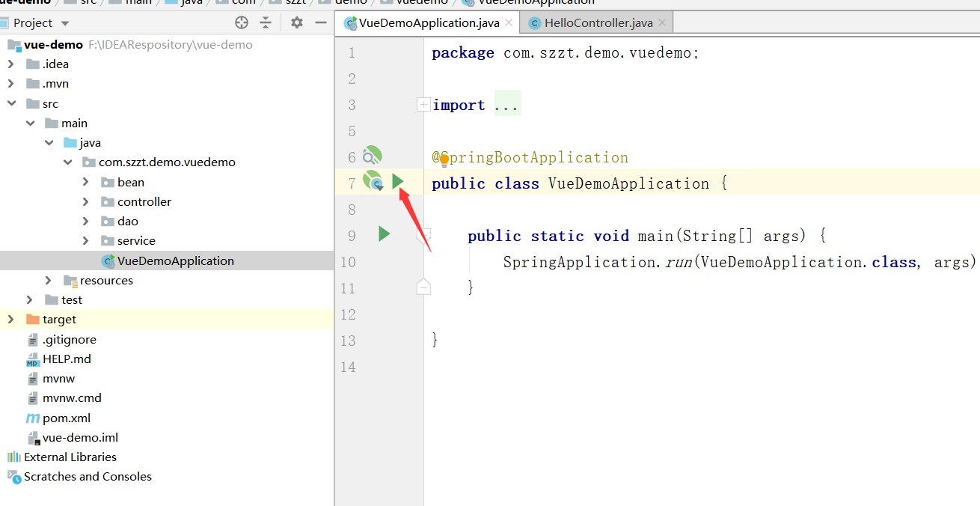Select the .mvn folder
Image resolution: width=980 pixels, height=506 pixels.
coord(55,84)
